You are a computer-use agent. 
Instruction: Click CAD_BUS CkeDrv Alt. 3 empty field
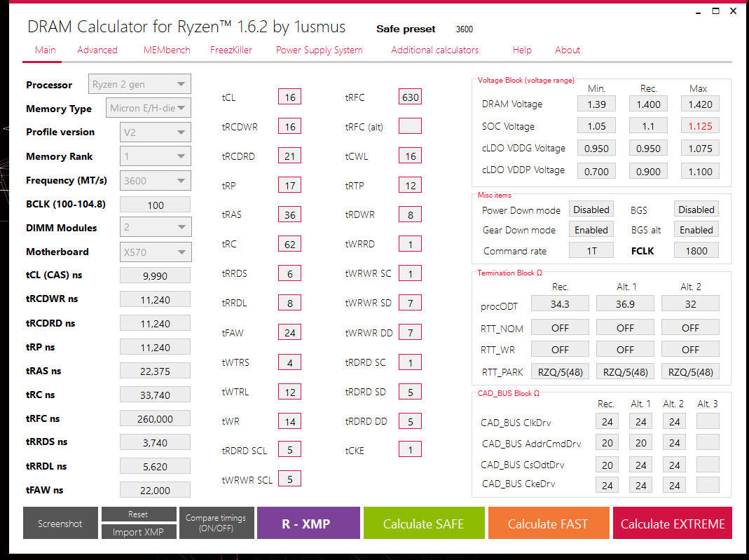click(708, 484)
